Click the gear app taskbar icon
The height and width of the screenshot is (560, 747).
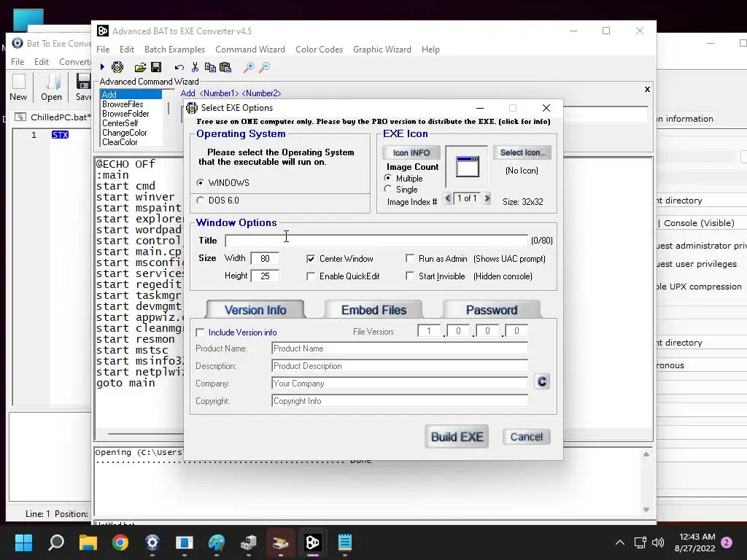(152, 542)
